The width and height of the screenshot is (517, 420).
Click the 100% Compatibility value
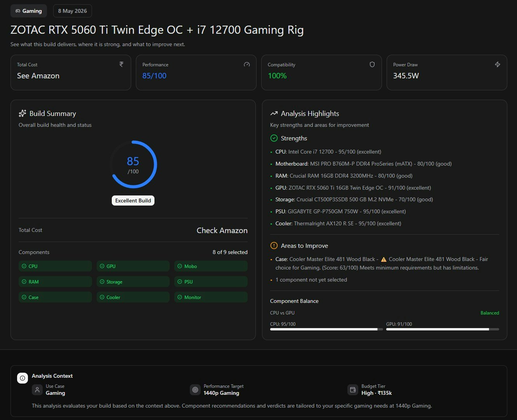(x=277, y=76)
